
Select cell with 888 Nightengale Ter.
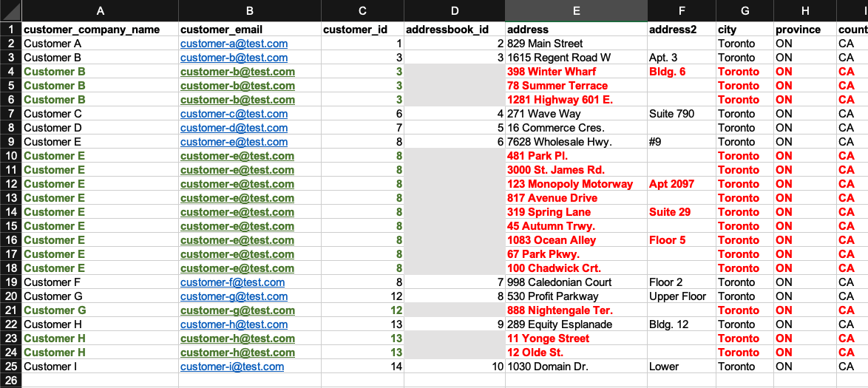576,310
